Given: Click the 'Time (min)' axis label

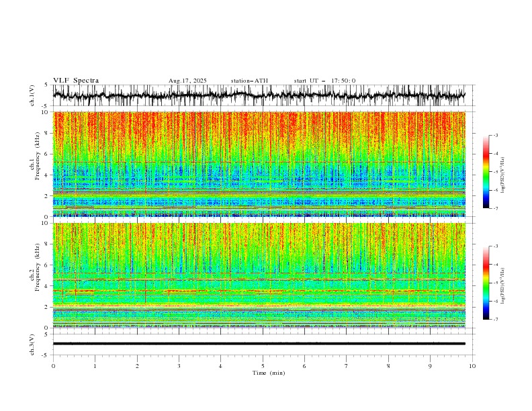Looking at the screenshot, I should click(269, 373).
